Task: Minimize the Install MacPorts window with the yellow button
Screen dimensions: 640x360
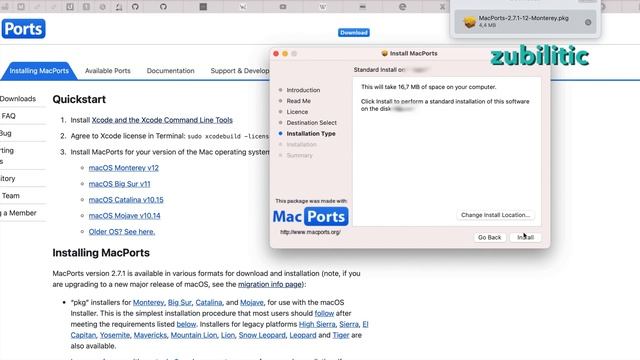Action: point(285,53)
